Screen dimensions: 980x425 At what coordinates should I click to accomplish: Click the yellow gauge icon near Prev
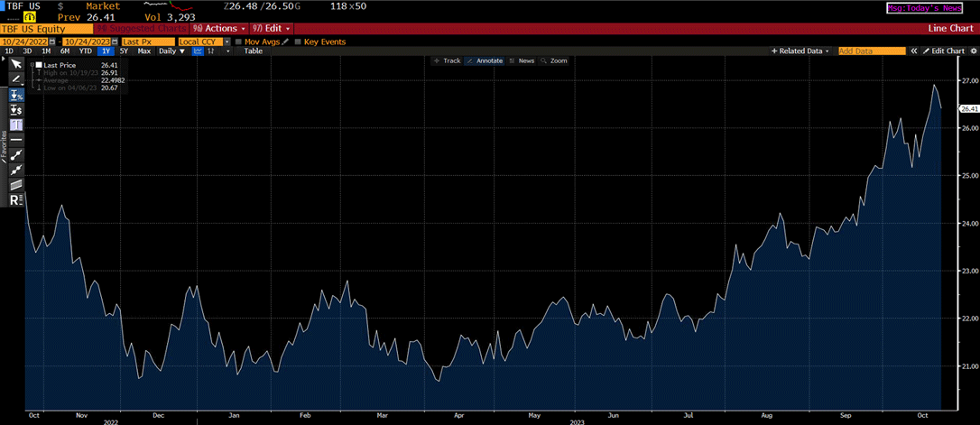tap(30, 17)
